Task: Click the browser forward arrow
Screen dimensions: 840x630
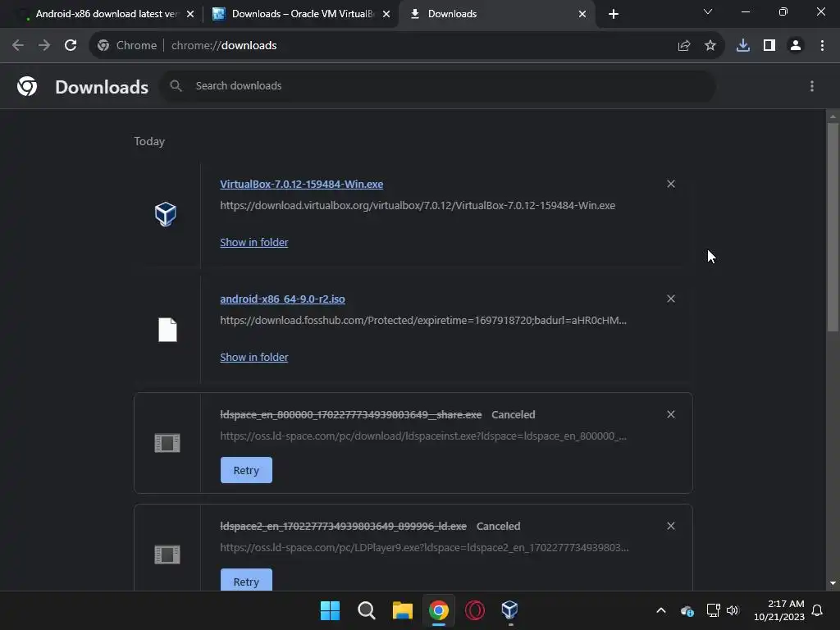Action: 44,46
